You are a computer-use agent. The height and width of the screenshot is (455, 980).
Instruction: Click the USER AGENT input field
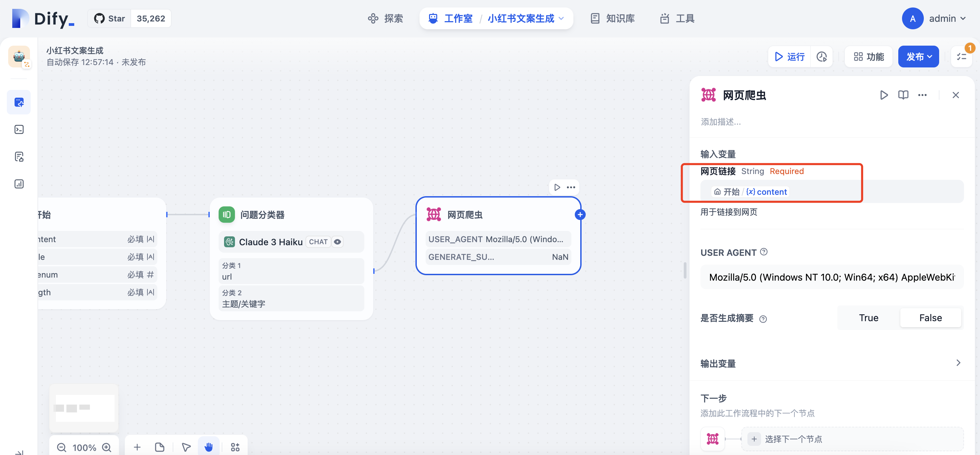click(x=831, y=277)
